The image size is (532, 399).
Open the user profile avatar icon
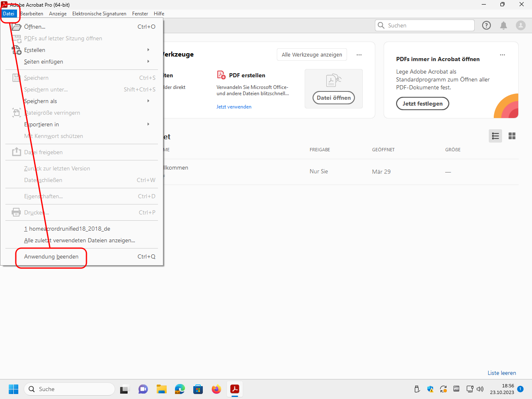520,25
